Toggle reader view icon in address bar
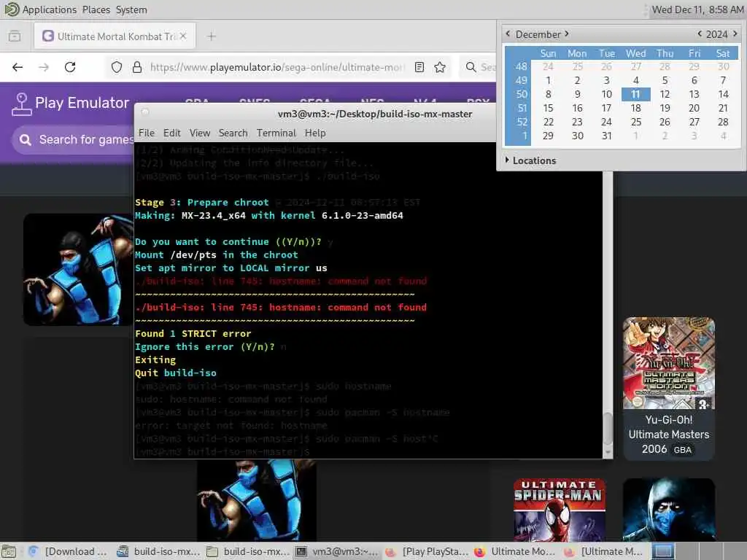This screenshot has width=747, height=560. coord(419,67)
